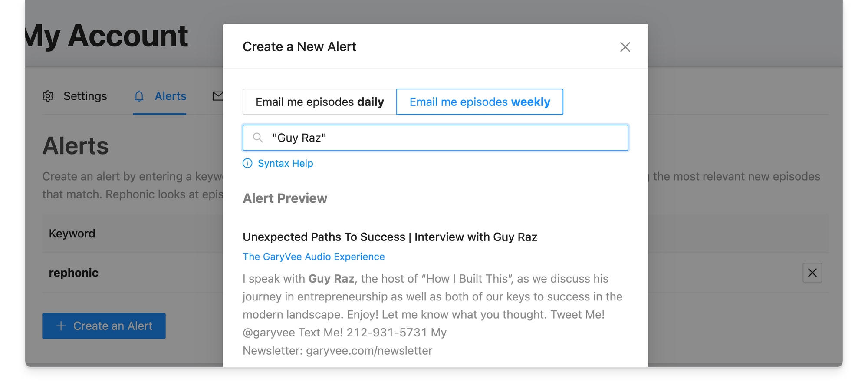The width and height of the screenshot is (868, 382).
Task: Click the episode description mentioning Guy Raz
Action: 433,314
